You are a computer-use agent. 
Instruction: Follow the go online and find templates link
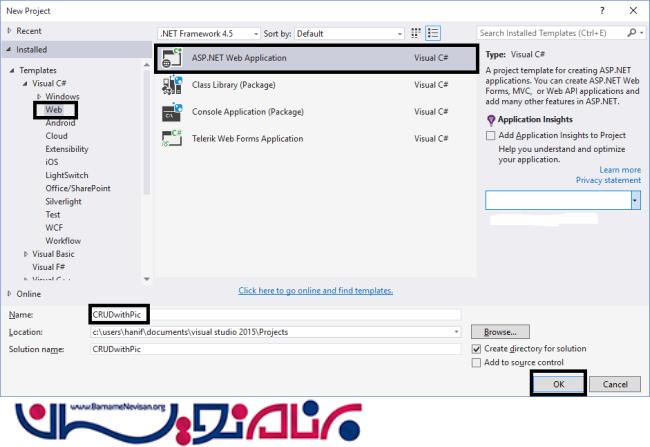(x=315, y=291)
